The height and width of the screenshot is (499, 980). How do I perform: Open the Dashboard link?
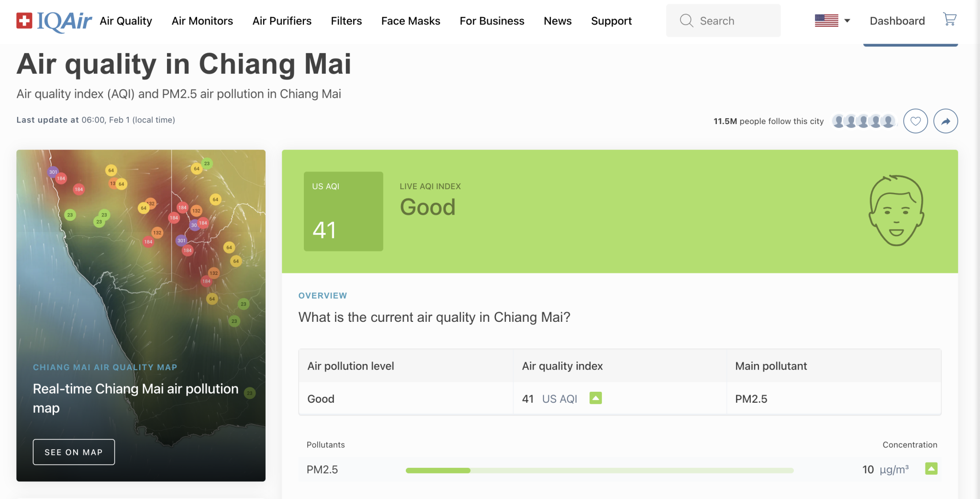pyautogui.click(x=897, y=21)
